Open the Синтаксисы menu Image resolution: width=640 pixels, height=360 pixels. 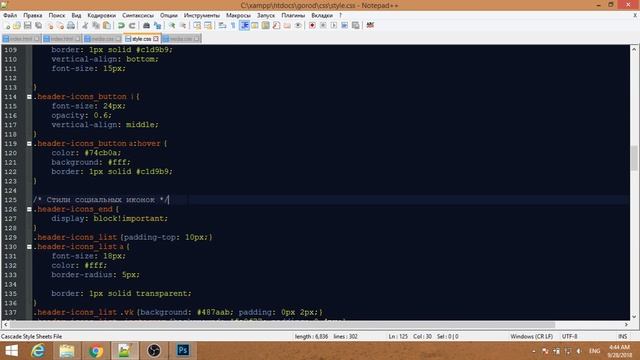coord(138,15)
